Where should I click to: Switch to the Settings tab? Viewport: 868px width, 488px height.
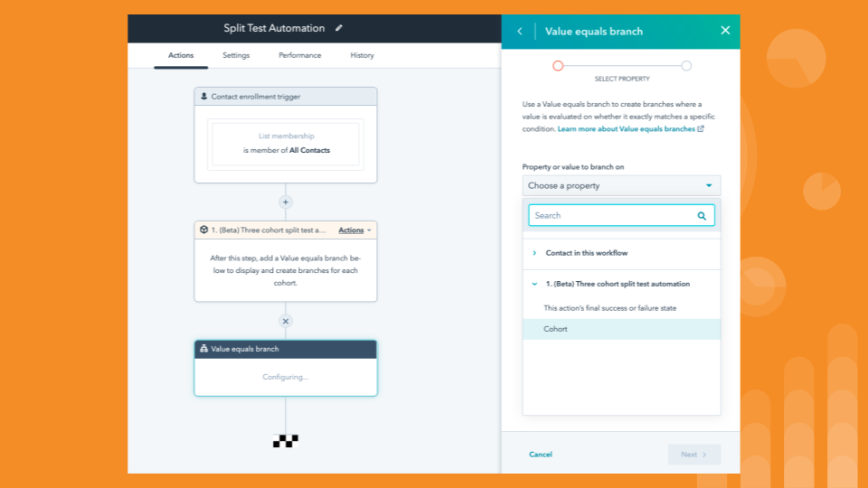[x=236, y=55]
